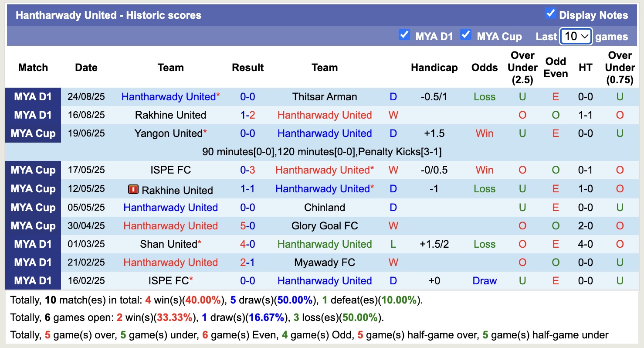Click the MYA Cup label on 19/06/25 row
Screen dimensions: 644x348
tap(33, 133)
